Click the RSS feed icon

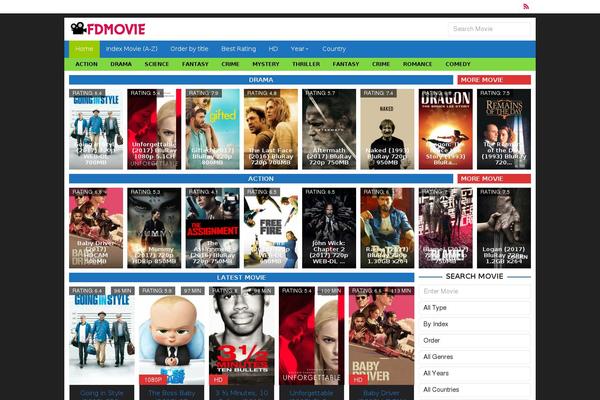click(x=526, y=6)
